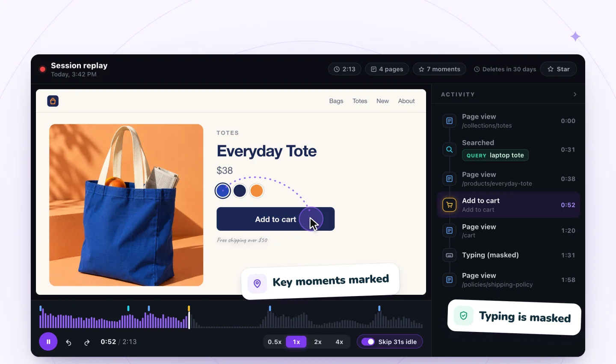Click the shield icon on Typing is masked
This screenshot has height=364, width=616.
point(463,316)
